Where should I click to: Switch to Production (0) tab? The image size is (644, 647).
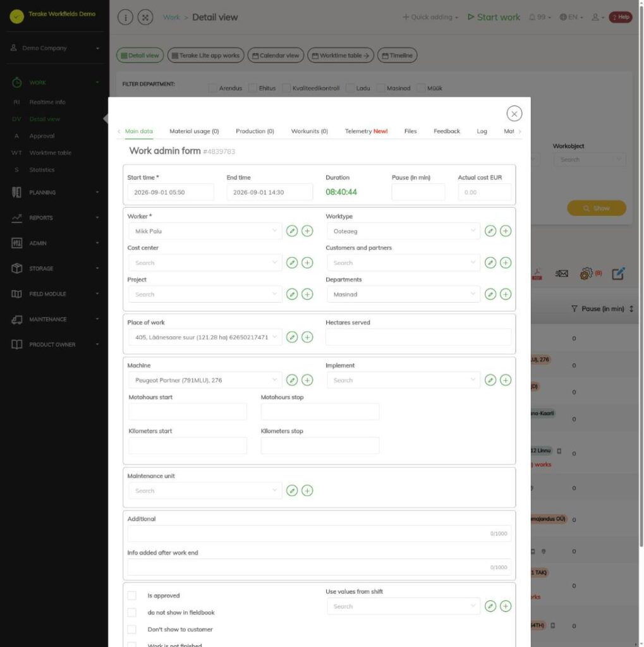(x=255, y=131)
